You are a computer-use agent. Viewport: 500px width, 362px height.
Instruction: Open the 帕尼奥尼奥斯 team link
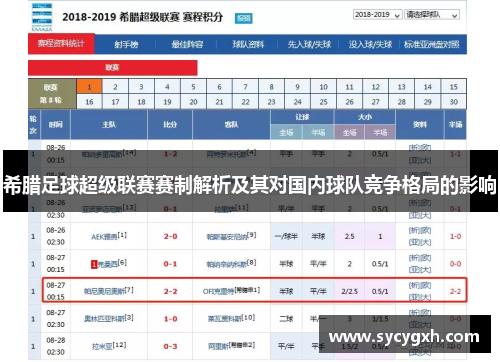coord(104,291)
